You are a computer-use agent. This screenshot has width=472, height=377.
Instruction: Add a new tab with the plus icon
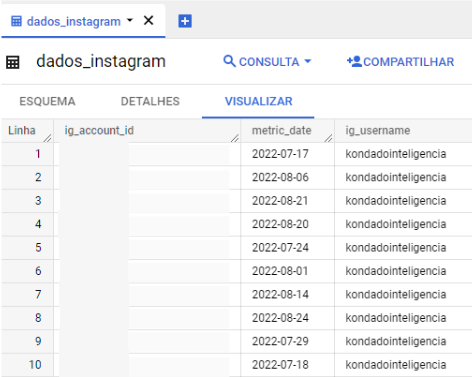pos(185,21)
